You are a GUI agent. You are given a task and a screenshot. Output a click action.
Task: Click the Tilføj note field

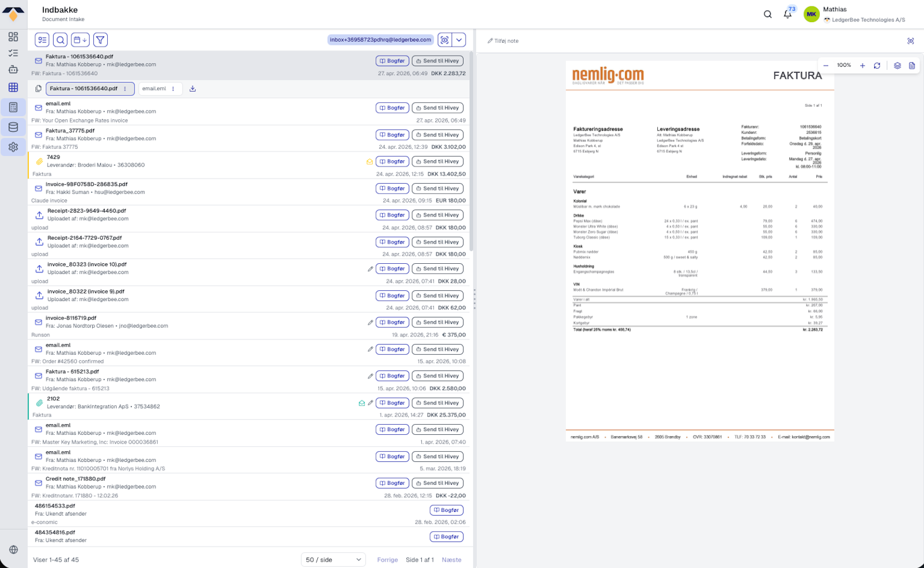tap(506, 41)
